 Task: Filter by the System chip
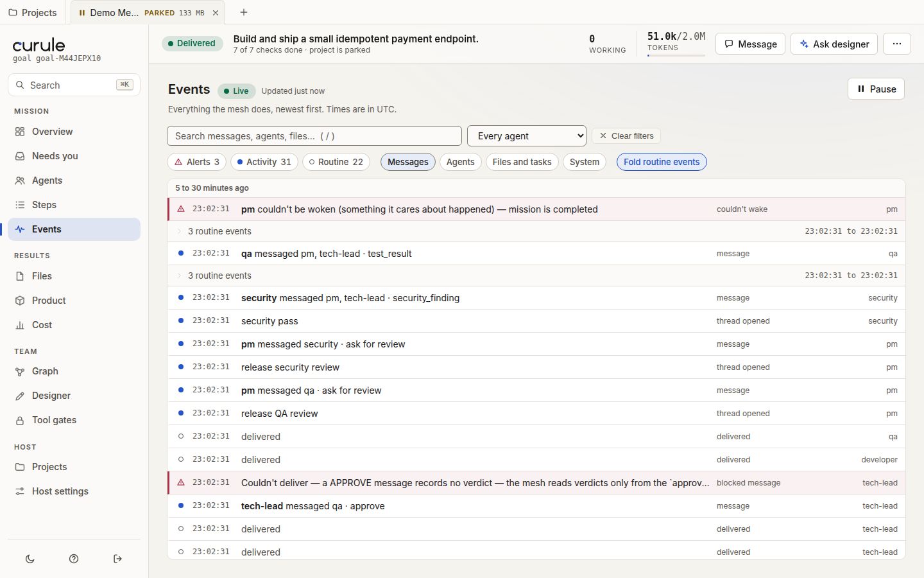click(585, 162)
